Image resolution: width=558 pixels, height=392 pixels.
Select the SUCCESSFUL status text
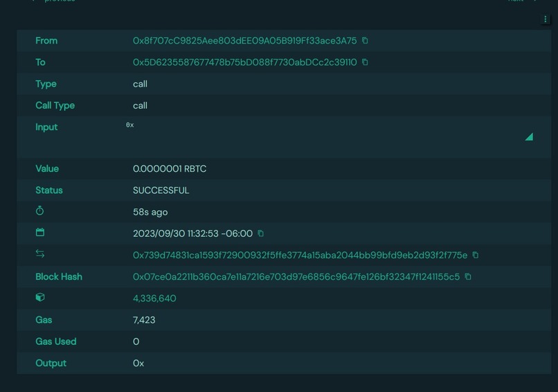[x=161, y=190]
